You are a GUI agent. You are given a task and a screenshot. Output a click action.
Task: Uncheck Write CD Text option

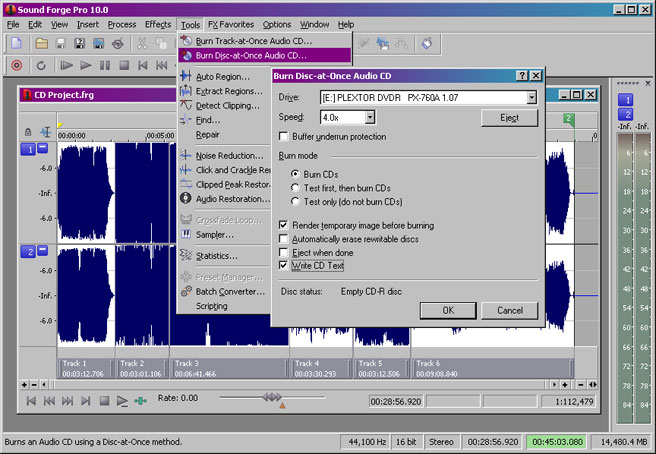click(x=283, y=265)
